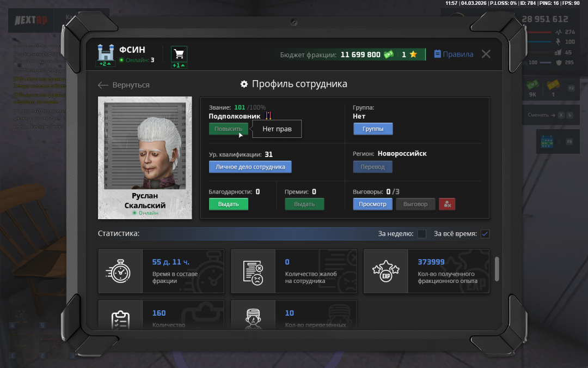
Task: Click the gear icon beside Профиль сотрудника
Action: 244,84
